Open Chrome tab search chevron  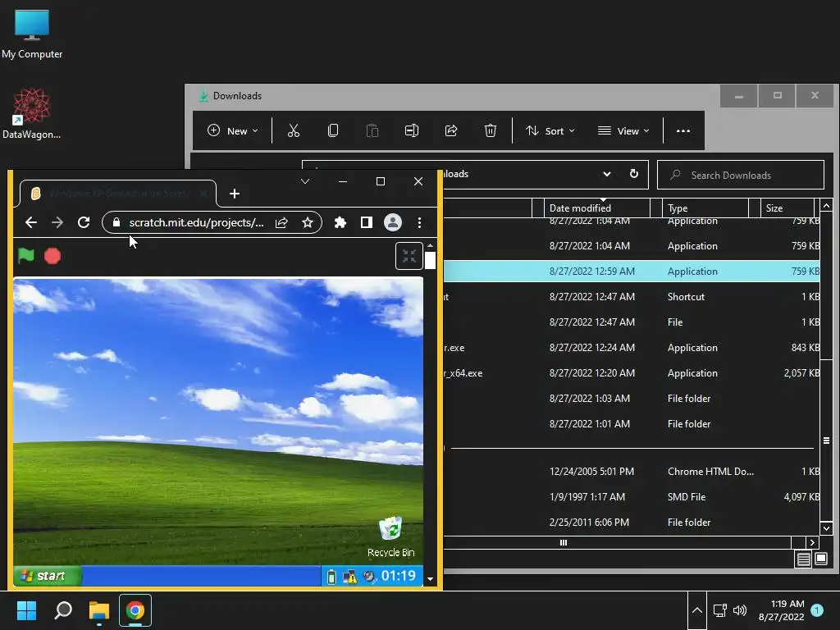[305, 181]
